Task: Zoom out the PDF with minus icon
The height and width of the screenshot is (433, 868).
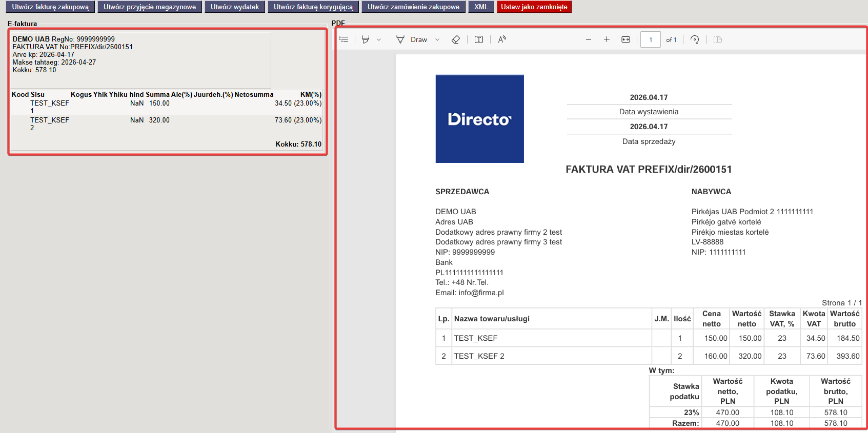Action: pyautogui.click(x=589, y=39)
